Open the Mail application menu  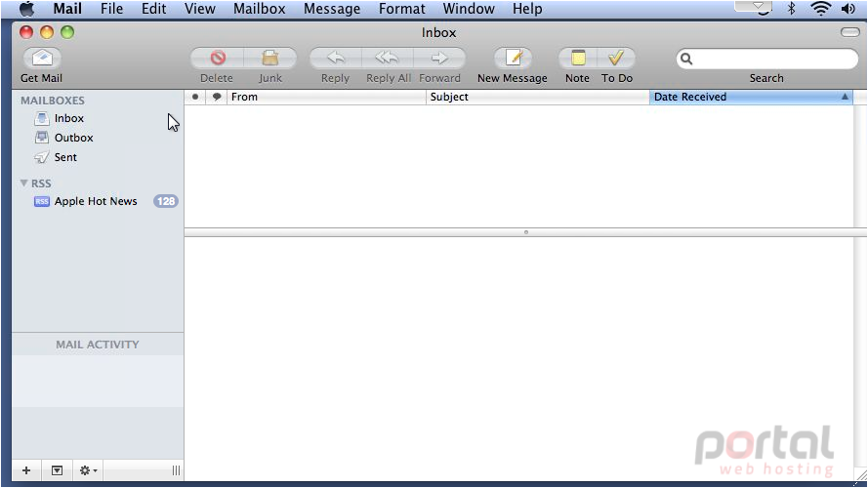pos(67,9)
